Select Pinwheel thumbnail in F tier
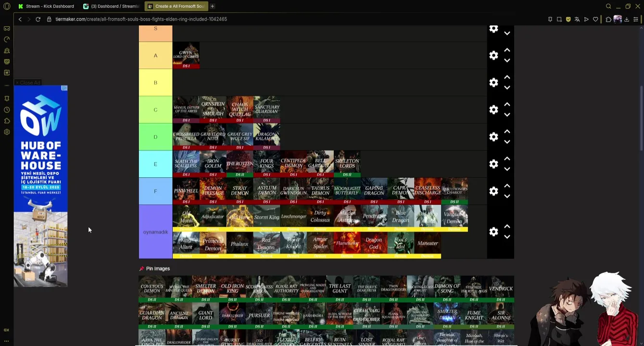Screen dimensions: 644x346 [x=186, y=191]
